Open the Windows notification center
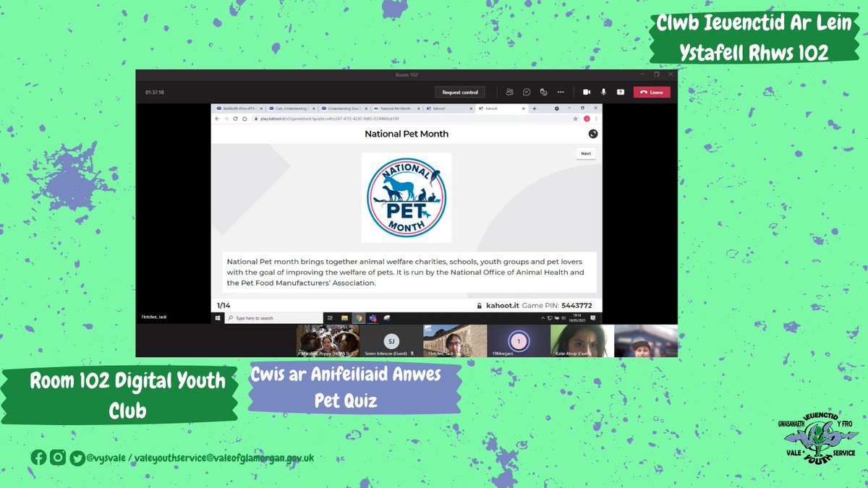Screen dimensions: 868x488 click(594, 318)
